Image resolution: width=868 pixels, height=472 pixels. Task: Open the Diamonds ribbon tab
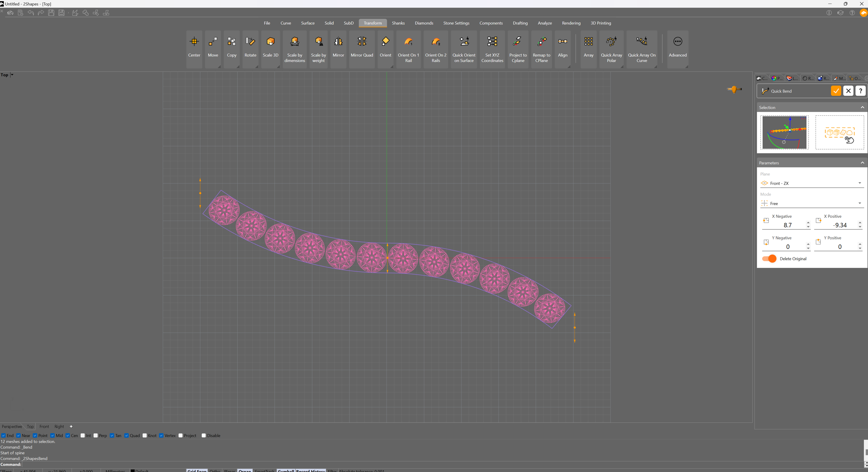point(424,23)
